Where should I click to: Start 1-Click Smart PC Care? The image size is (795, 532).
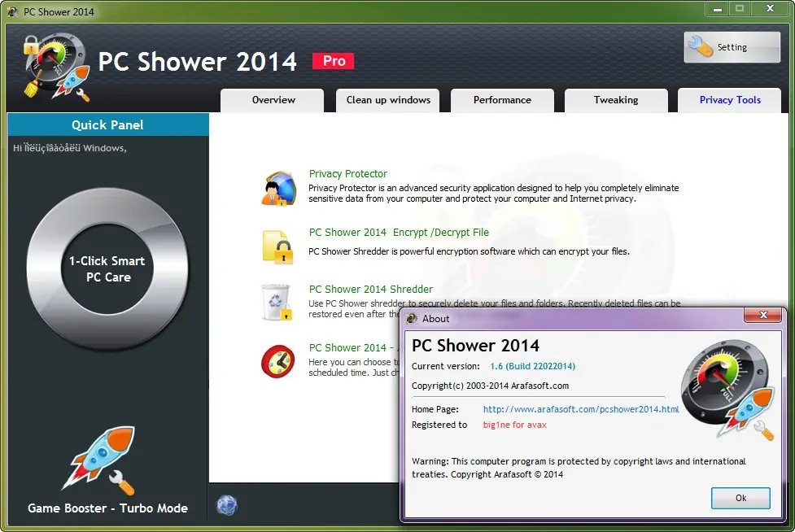click(107, 268)
